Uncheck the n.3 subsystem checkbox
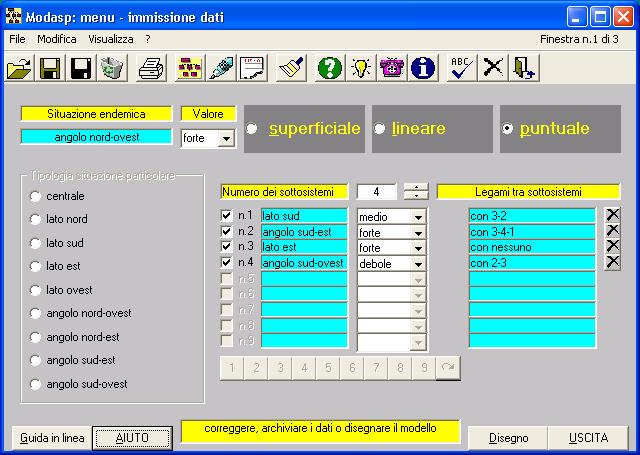The width and height of the screenshot is (640, 455). 226,247
